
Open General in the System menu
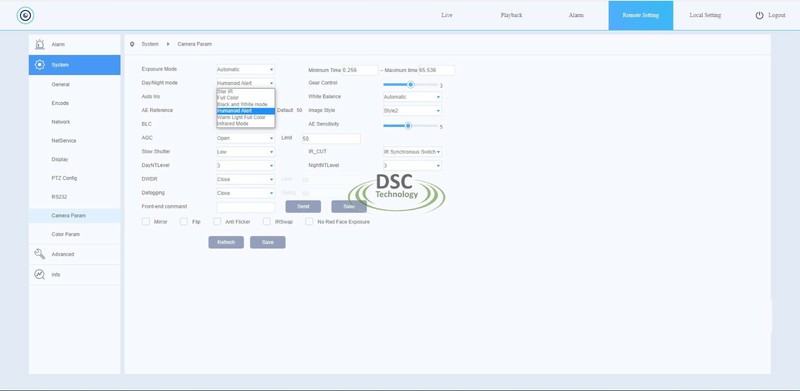(60, 84)
